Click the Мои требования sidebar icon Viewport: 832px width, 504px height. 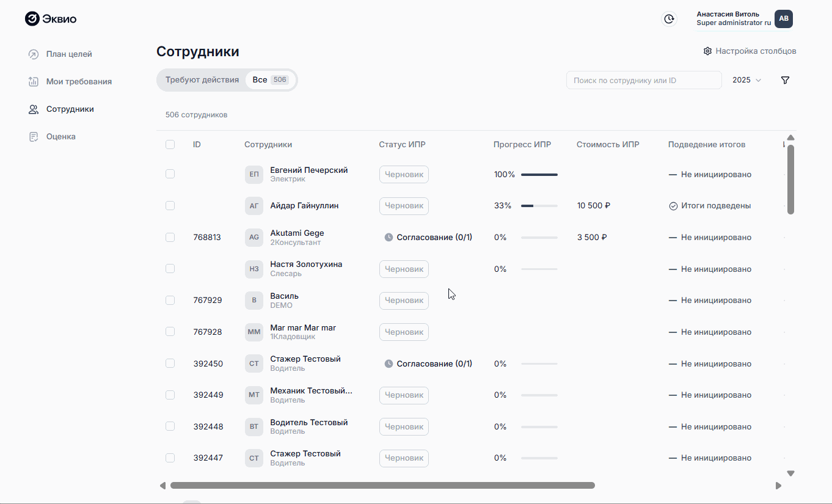coord(34,82)
